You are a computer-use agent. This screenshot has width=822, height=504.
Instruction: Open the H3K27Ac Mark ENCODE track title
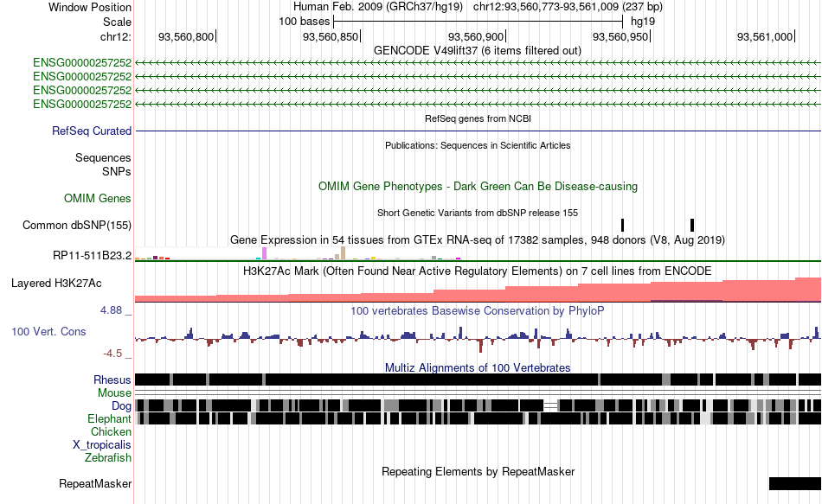tap(478, 271)
